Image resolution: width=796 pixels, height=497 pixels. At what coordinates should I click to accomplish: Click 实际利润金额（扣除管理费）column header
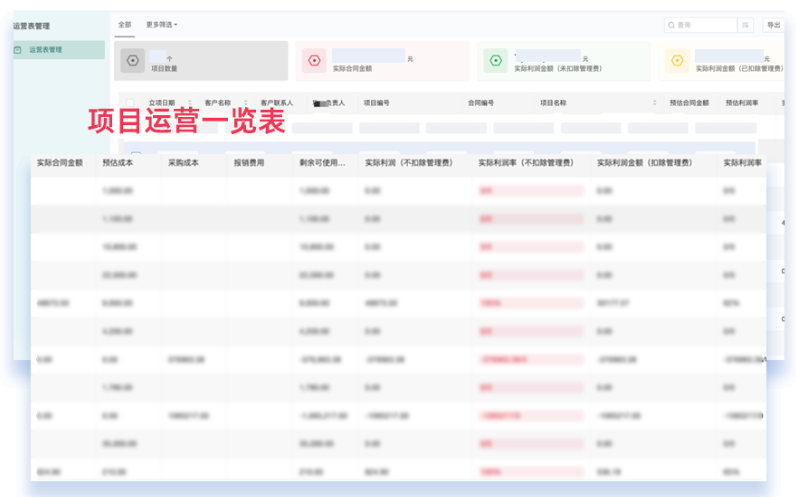tap(645, 163)
